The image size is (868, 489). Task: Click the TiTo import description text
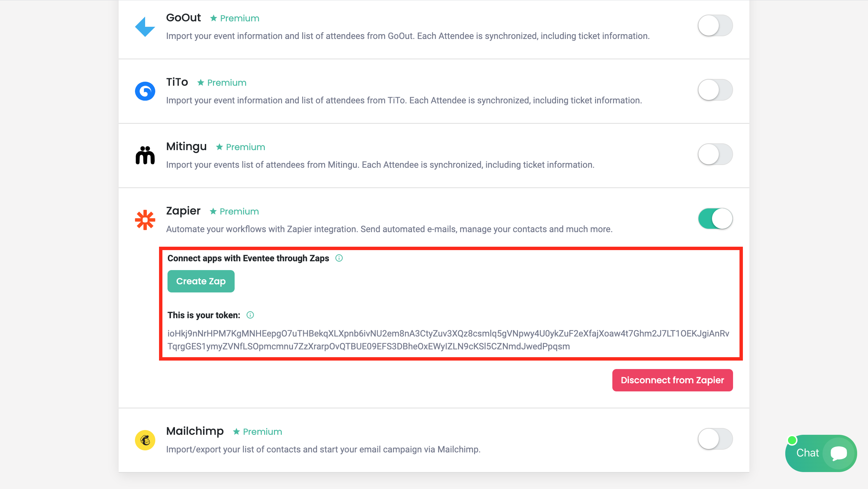tap(404, 100)
